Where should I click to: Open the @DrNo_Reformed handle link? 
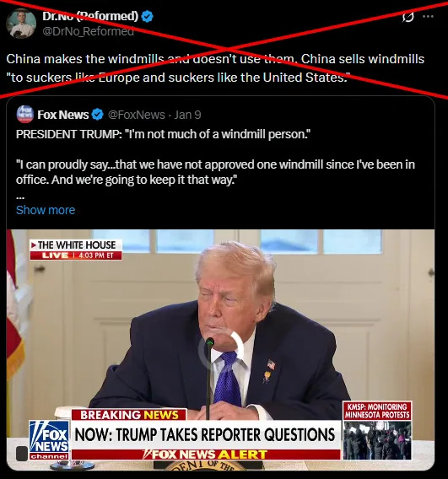pyautogui.click(x=88, y=31)
